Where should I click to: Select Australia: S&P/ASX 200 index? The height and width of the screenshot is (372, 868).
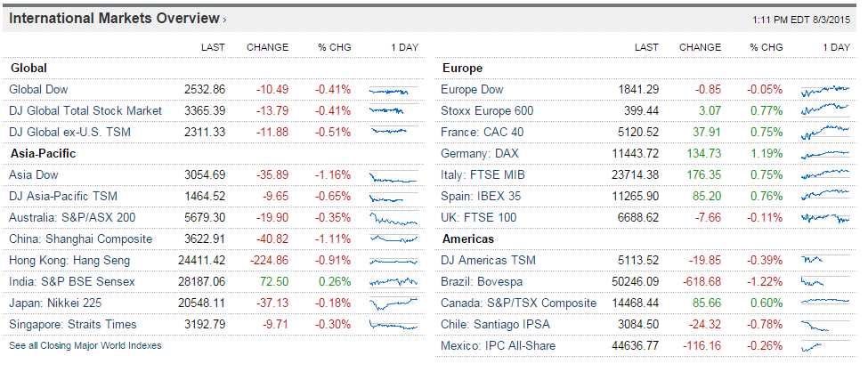(74, 217)
